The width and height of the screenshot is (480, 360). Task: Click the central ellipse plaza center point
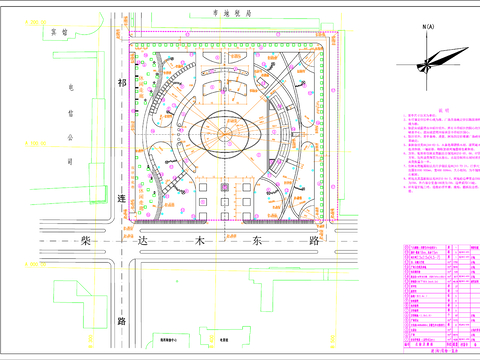[x=224, y=134]
